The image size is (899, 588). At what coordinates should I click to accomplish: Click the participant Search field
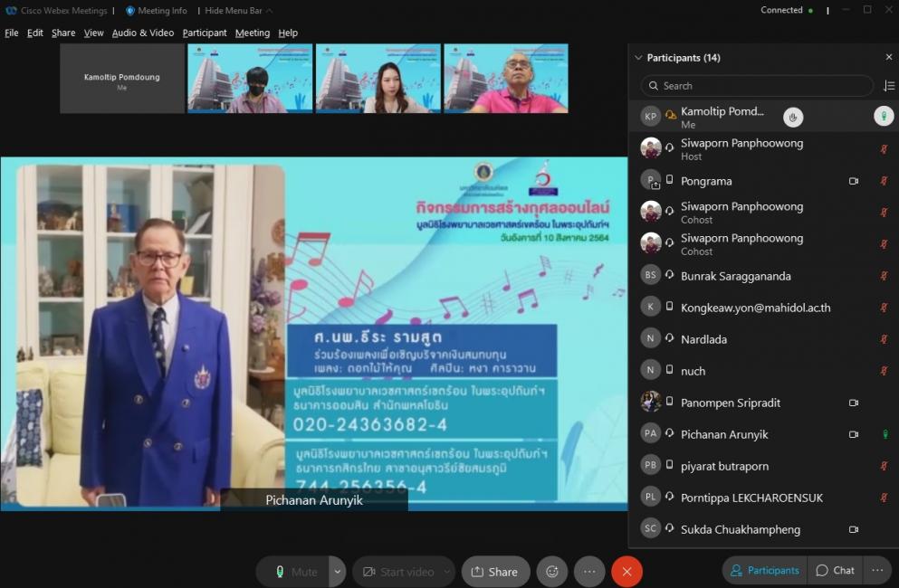tap(757, 85)
